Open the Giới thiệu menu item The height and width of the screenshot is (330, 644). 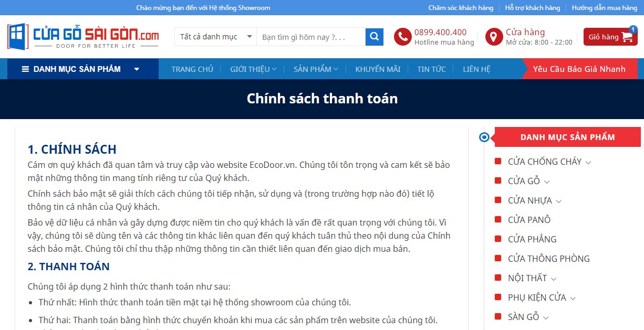coord(250,69)
